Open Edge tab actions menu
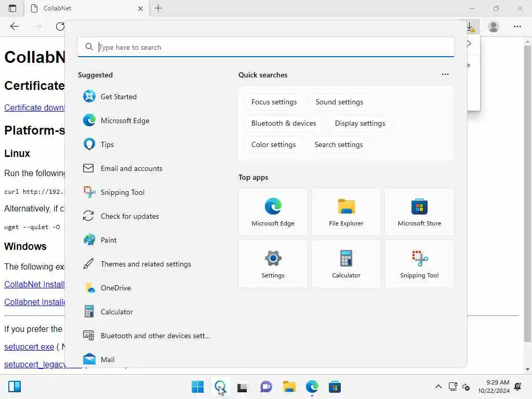The height and width of the screenshot is (399, 532). tap(12, 8)
